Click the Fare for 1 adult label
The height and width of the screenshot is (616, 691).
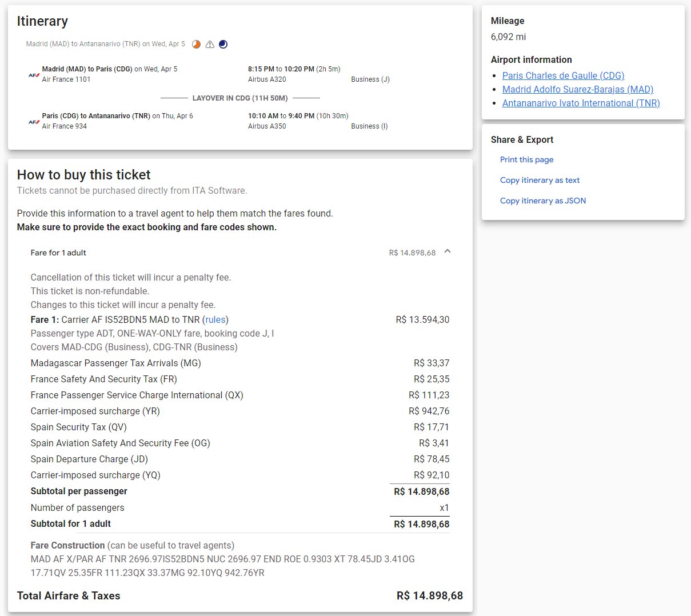pyautogui.click(x=58, y=253)
